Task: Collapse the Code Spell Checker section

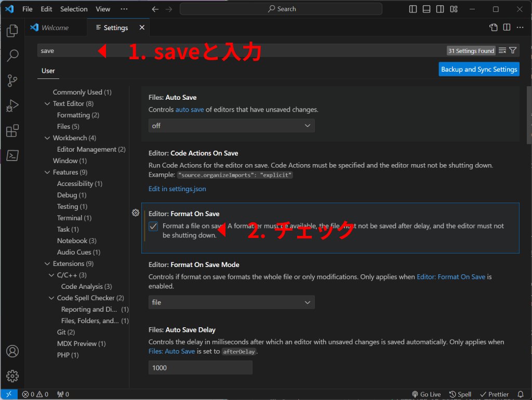Action: point(51,298)
